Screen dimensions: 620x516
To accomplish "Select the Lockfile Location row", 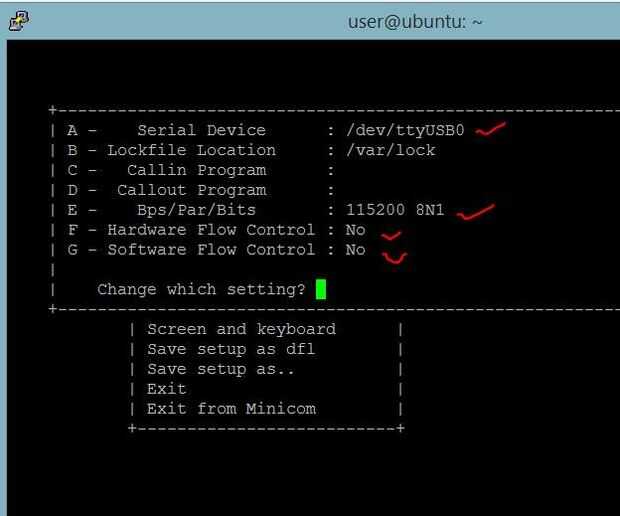I will [191, 150].
